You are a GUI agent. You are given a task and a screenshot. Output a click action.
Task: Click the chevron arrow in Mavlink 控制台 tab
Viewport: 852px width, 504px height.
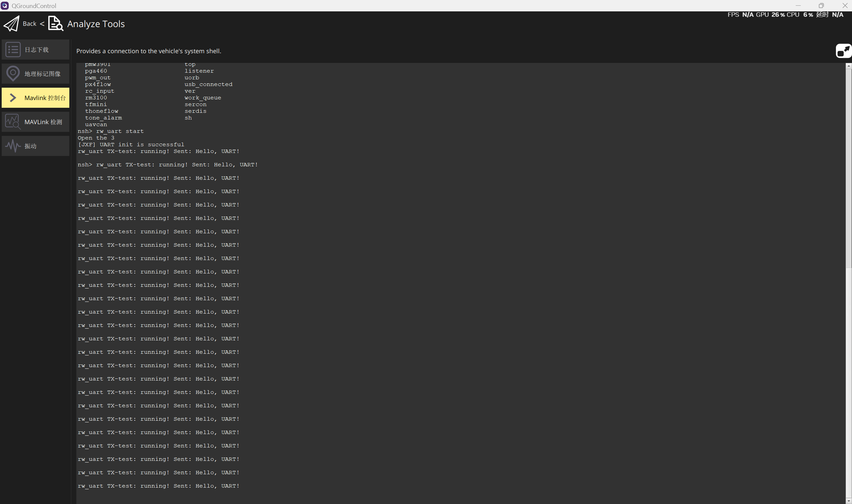[13, 98]
